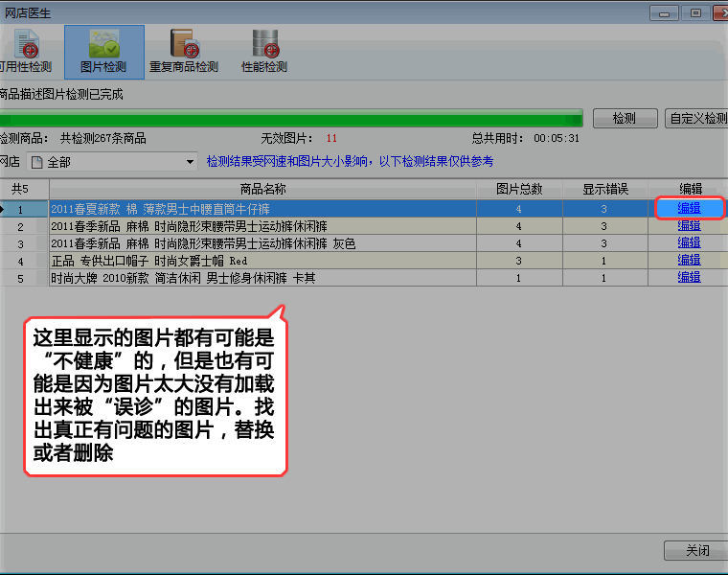Click 图片总数 value 3 in 爵士帽 row
This screenshot has width=728, height=575.
tap(519, 261)
